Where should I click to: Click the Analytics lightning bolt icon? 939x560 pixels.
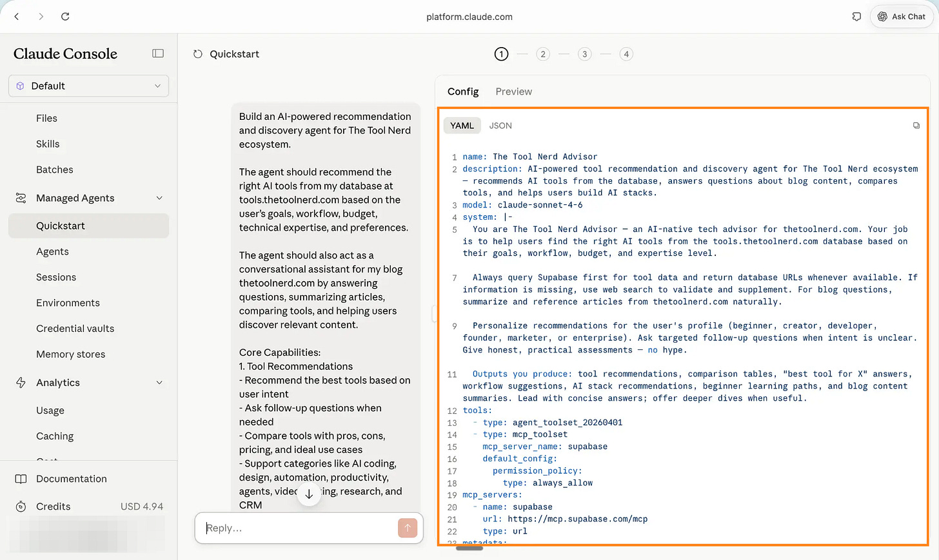21,382
